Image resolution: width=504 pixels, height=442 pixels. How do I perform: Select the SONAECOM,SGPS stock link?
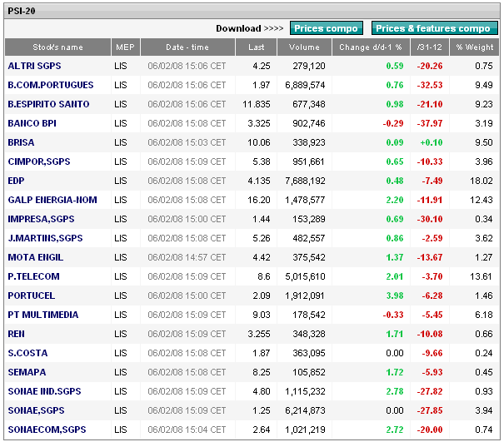coord(47,430)
